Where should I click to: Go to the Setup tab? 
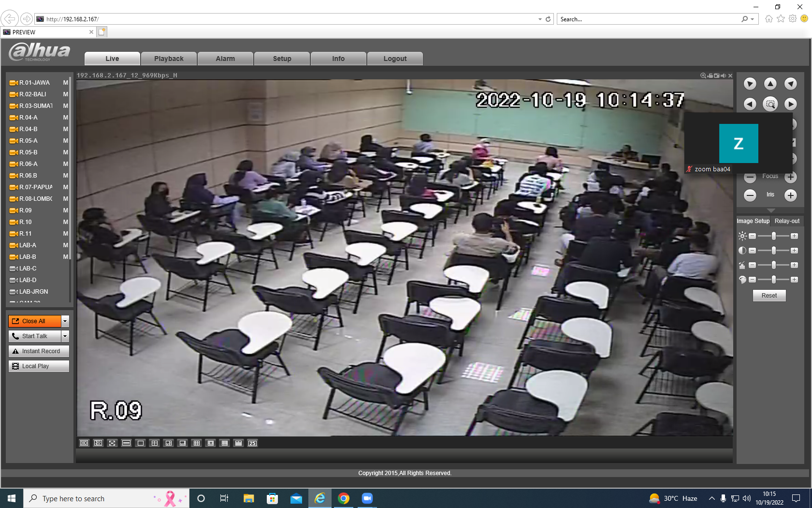click(x=282, y=59)
